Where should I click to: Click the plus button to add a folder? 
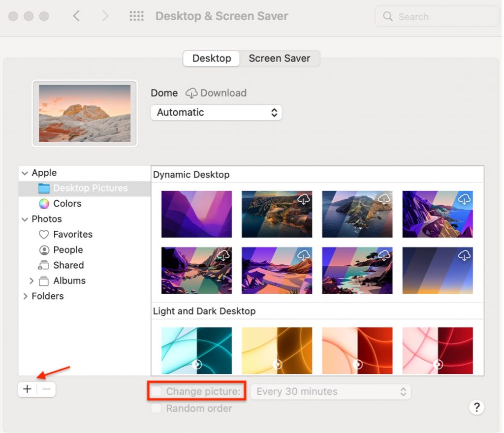point(27,389)
